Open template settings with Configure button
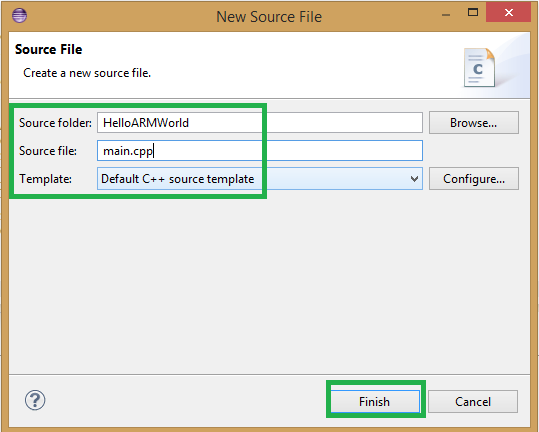Screen dimensions: 539x432 point(474,179)
